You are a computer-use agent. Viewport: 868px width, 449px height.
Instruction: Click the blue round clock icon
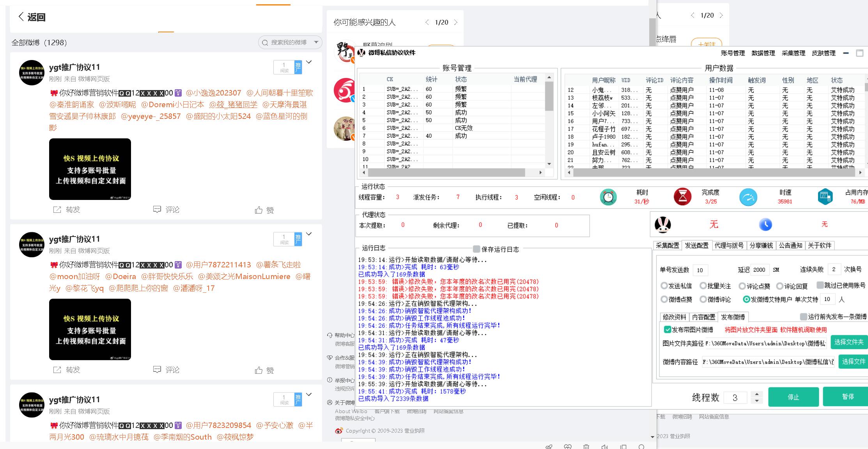coord(765,224)
